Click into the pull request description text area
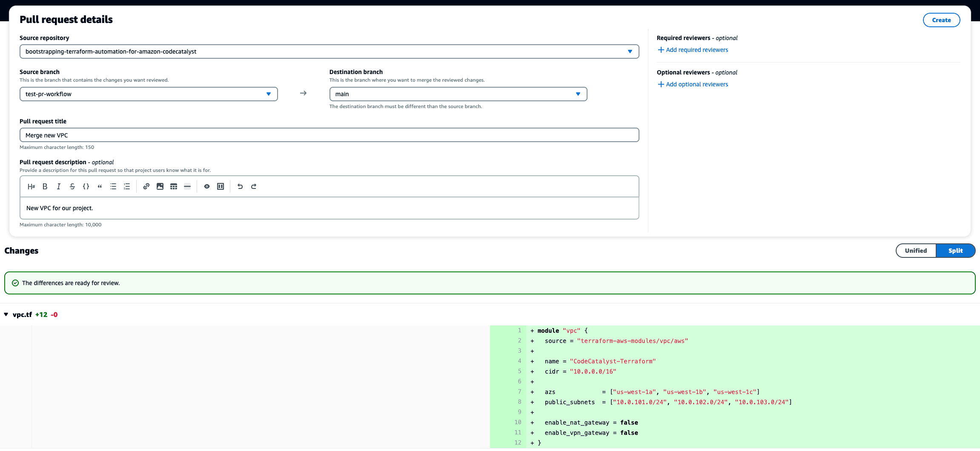This screenshot has width=980, height=451. click(329, 208)
